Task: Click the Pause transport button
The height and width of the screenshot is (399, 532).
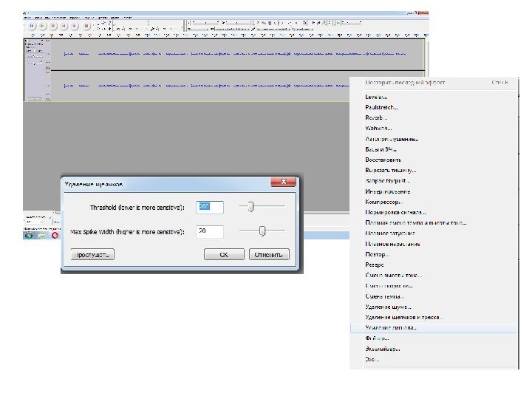Action: click(32, 26)
